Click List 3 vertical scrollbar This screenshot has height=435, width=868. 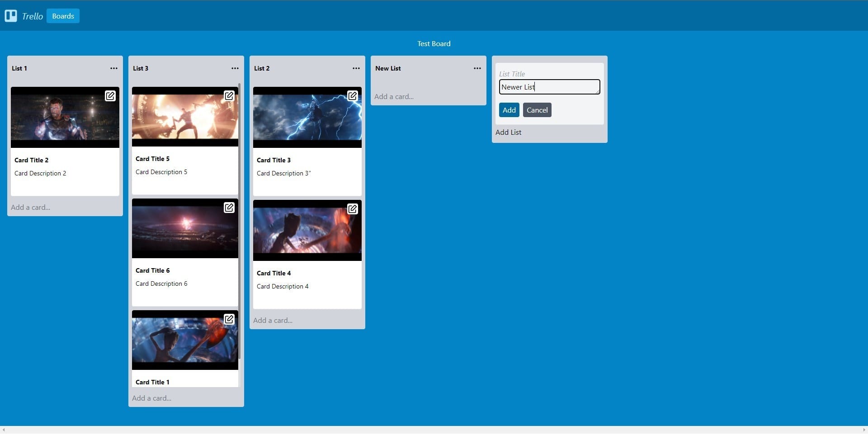coord(239,222)
